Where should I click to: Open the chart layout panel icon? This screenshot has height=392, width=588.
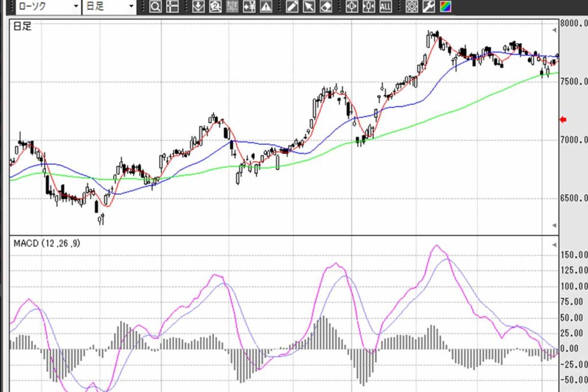(x=172, y=7)
